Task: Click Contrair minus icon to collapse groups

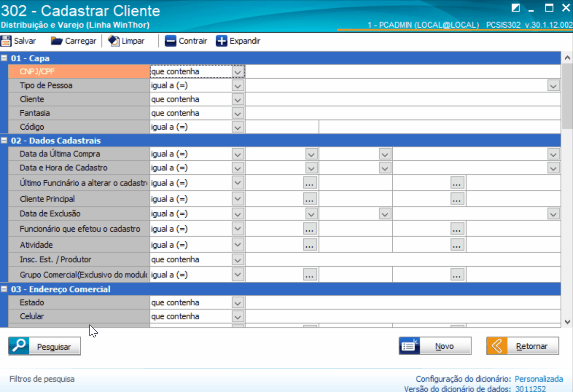Action: click(x=170, y=41)
